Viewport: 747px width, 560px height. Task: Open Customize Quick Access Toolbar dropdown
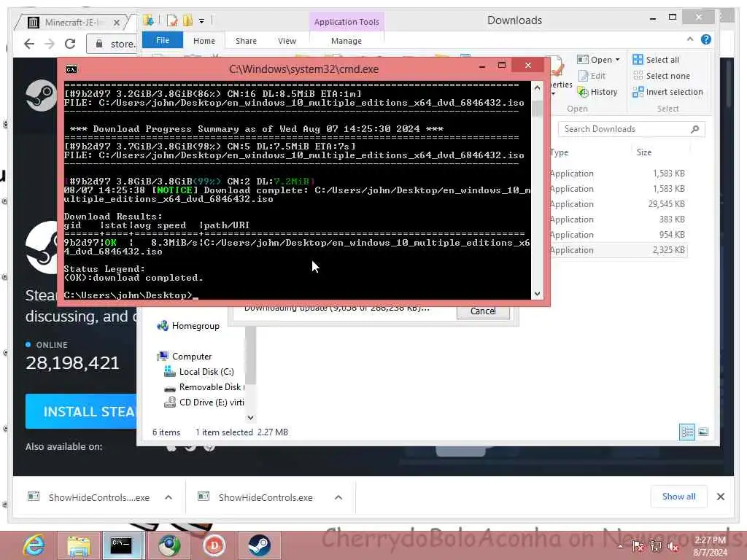(201, 21)
